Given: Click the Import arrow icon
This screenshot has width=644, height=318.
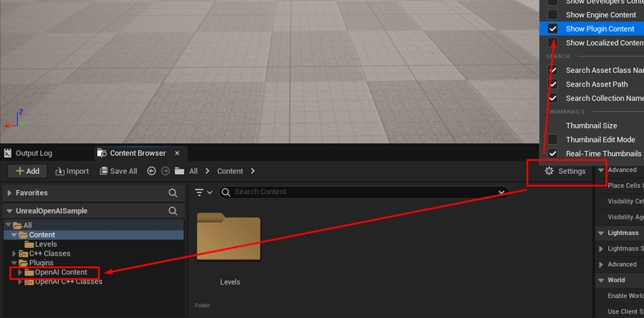Looking at the screenshot, I should (x=60, y=171).
